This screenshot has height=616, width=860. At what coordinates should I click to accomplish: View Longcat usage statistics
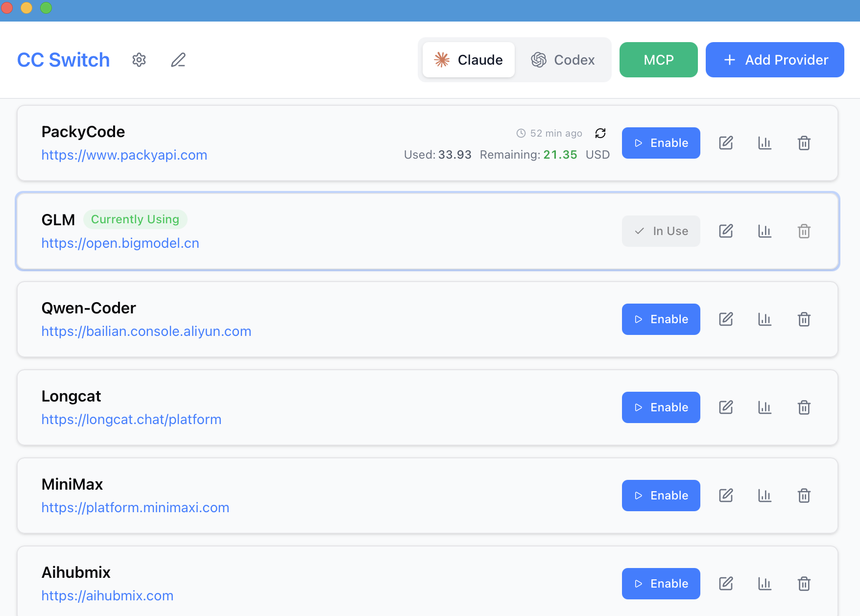pos(764,407)
